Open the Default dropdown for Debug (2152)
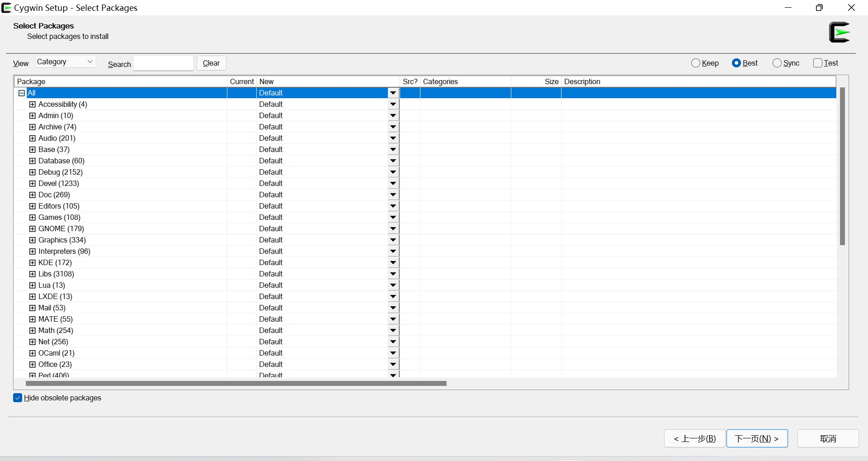The width and height of the screenshot is (868, 461). pos(393,172)
